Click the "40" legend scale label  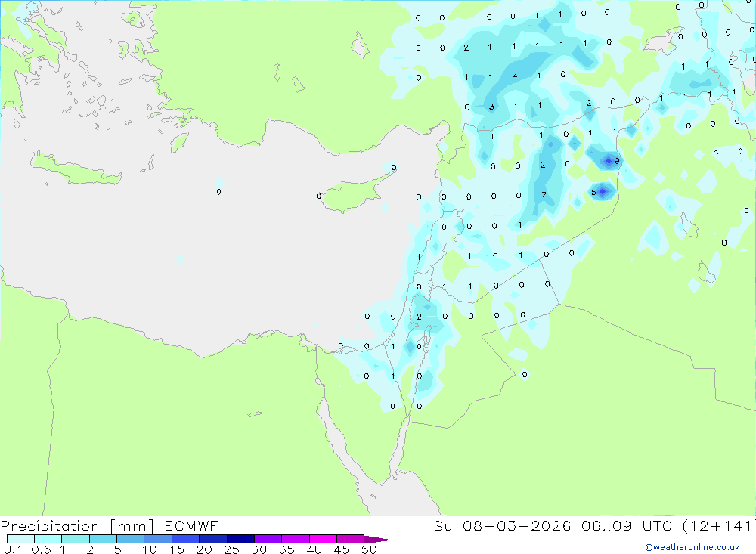coord(314,549)
